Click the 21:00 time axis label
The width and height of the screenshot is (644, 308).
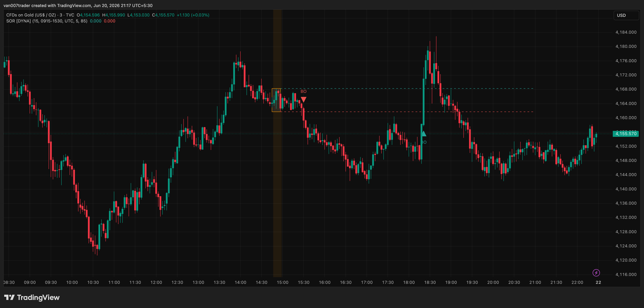pos(535,282)
